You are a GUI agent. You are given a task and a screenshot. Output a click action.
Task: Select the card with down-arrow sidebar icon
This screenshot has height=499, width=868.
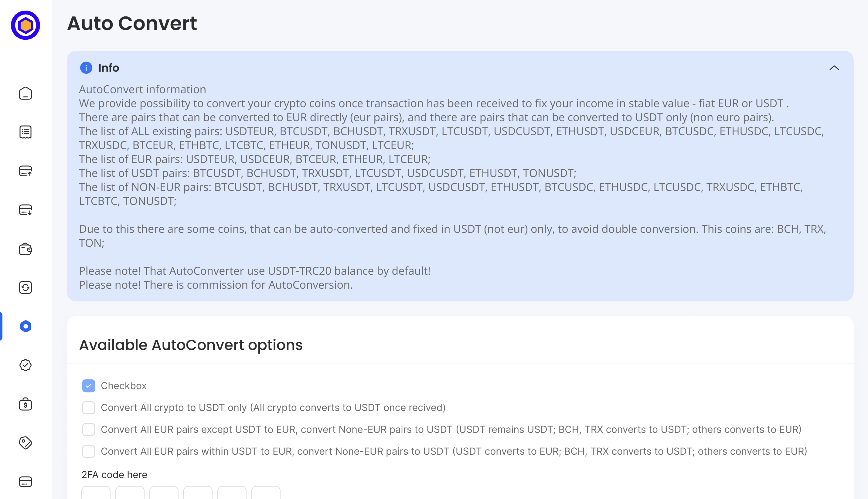pos(26,210)
